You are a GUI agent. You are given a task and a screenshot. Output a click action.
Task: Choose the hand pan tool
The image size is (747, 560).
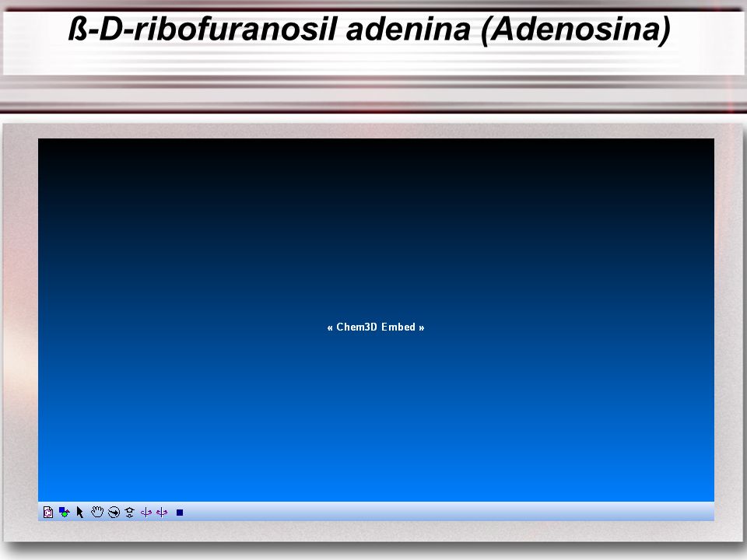click(97, 512)
